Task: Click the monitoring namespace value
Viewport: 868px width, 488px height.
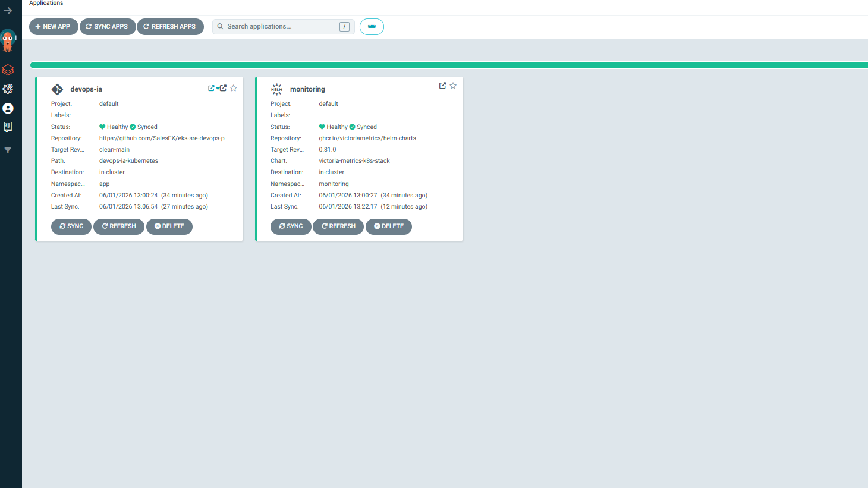Action: coord(334,184)
